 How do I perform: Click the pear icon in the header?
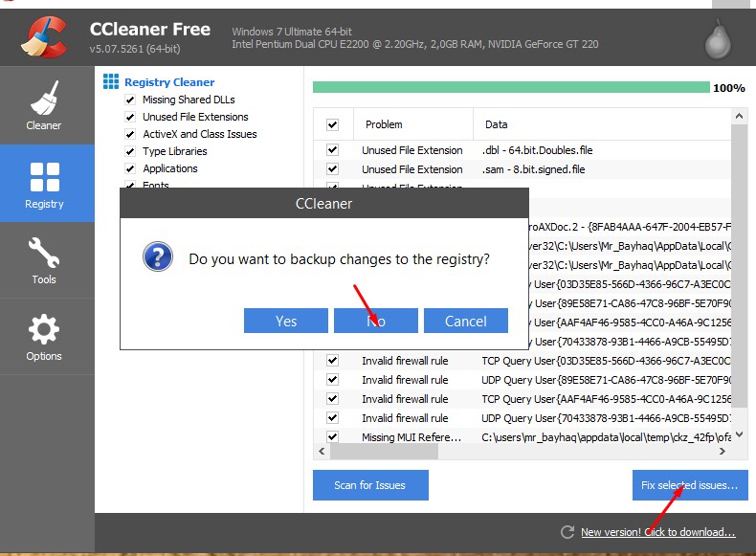click(x=718, y=39)
